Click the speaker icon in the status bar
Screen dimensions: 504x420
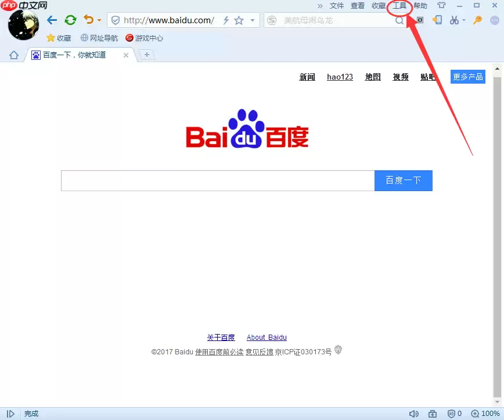[x=413, y=414]
